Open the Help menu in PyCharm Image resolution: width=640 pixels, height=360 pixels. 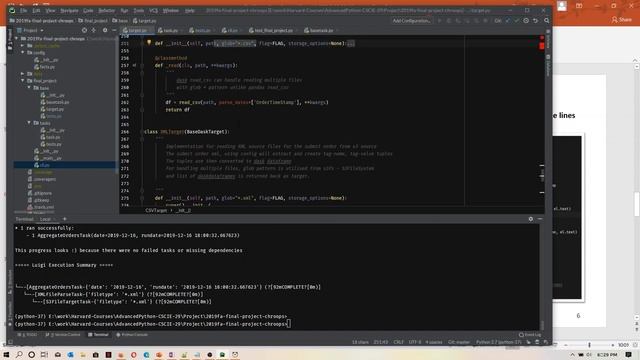pyautogui.click(x=190, y=11)
